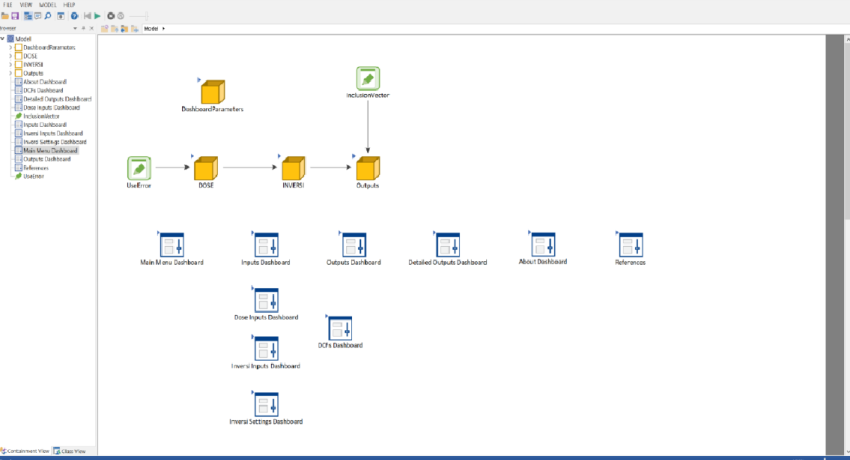Select the INVERSI container cube on canvas
Screen dimensions: 850x460
293,168
